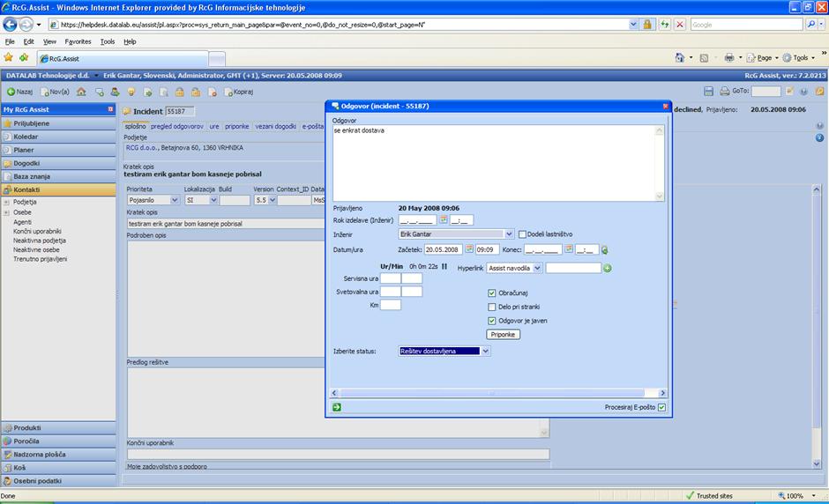The image size is (829, 504).
Task: Open the Baza znanja section
Action: click(x=58, y=176)
